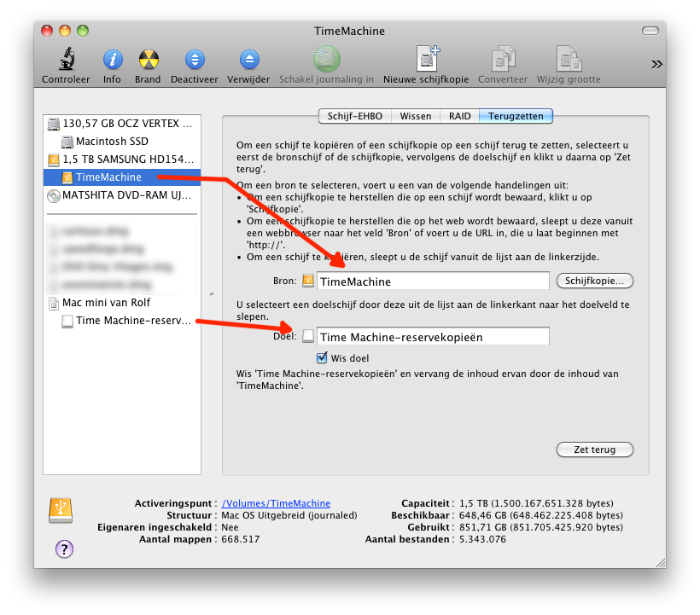Open the /Volumes/TimeMachine link

pyautogui.click(x=276, y=503)
